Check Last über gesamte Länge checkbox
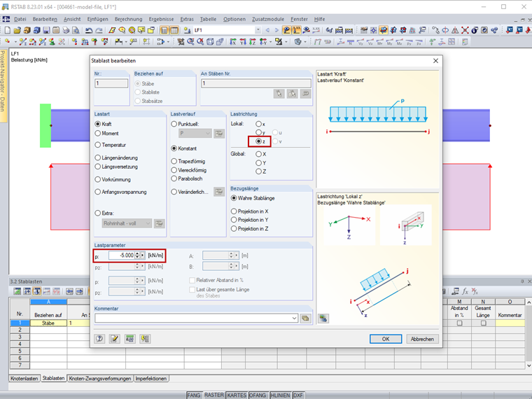Viewport: 532px width, 399px height. pyautogui.click(x=192, y=289)
